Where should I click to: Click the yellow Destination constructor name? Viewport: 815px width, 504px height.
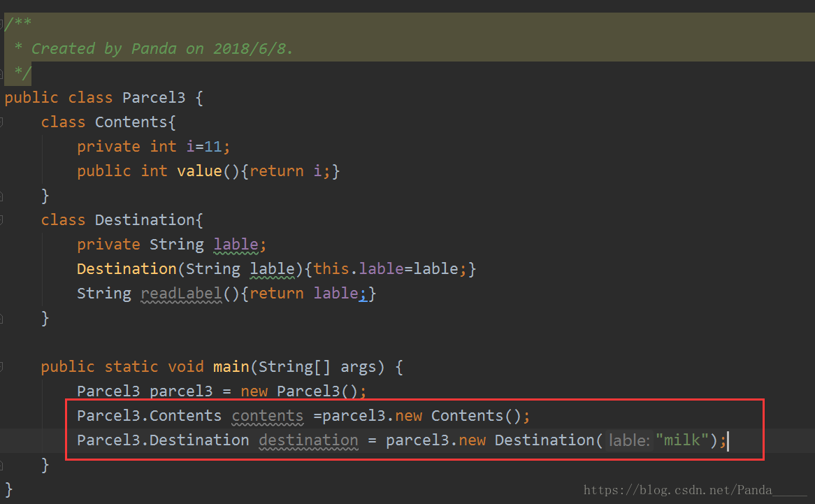pos(127,269)
